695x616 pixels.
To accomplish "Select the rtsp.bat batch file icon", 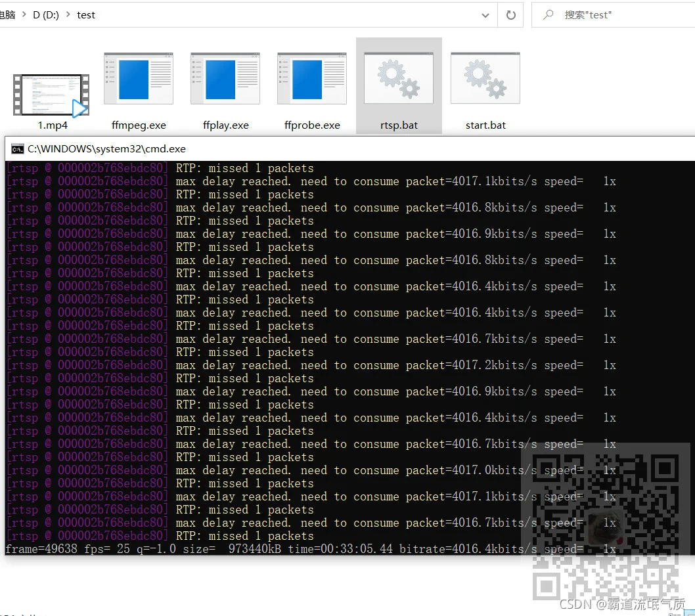I will 399,78.
